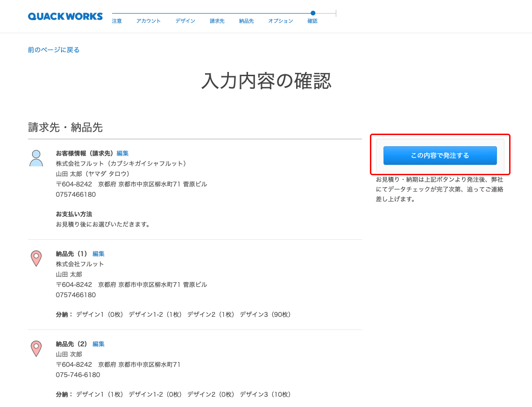Click the map pin icon beside 納品先（2）
The height and width of the screenshot is (407, 532).
[x=36, y=349]
